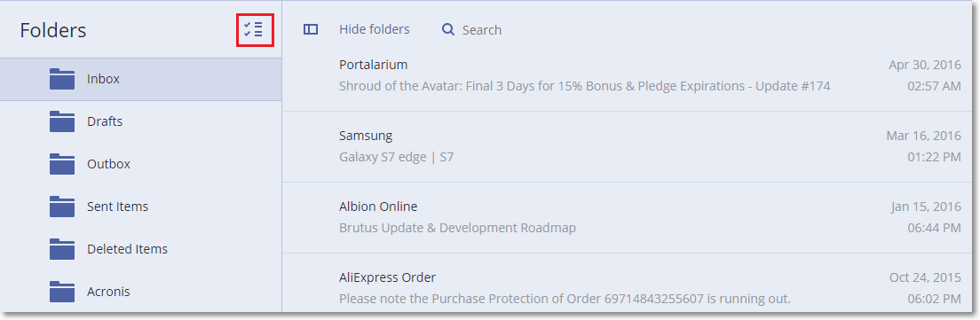
Task: Open the Albion Online Brutus Update email
Action: (631, 218)
